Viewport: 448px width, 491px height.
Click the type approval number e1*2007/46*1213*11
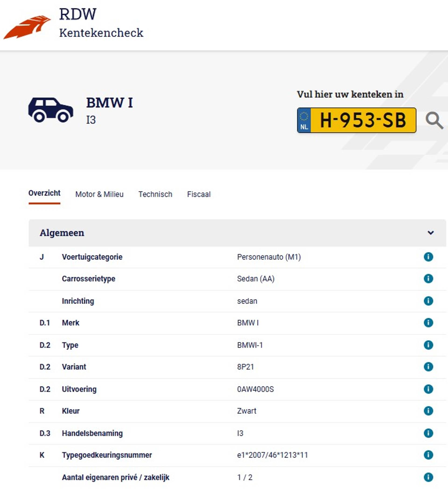point(273,455)
